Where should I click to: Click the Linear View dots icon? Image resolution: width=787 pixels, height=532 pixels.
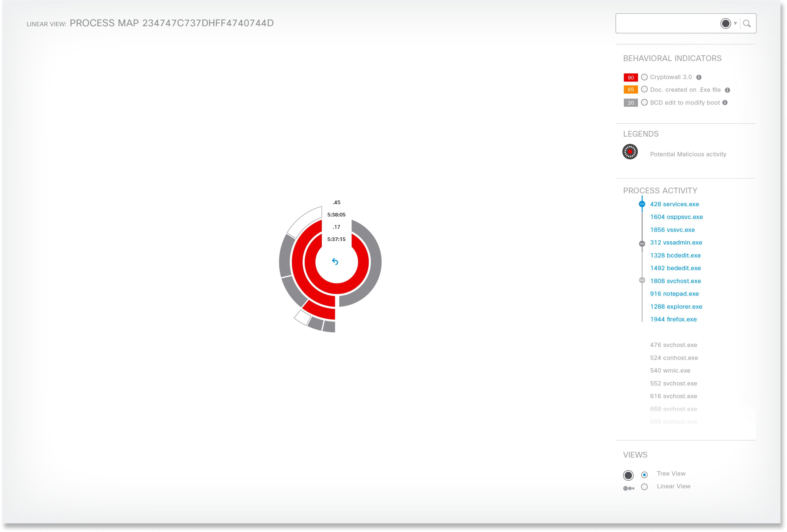click(629, 488)
